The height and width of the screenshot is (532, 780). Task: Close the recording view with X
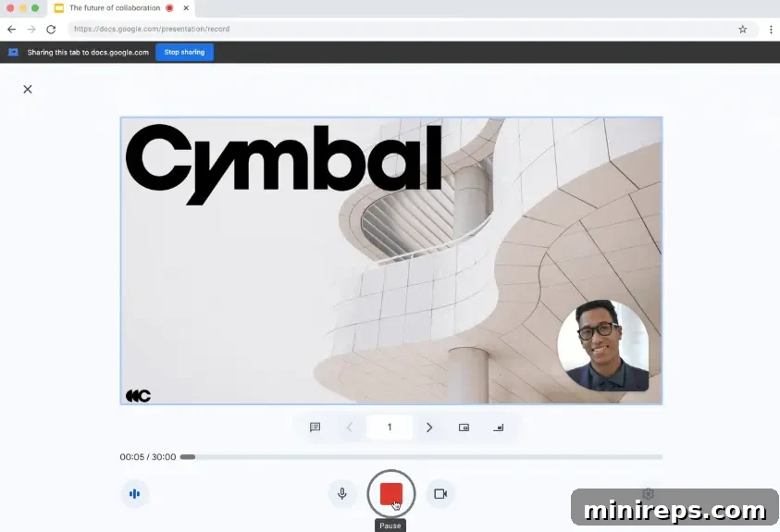pos(28,89)
